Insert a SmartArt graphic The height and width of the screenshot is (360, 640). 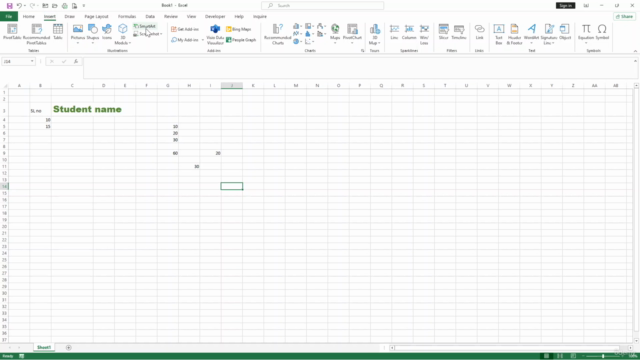pyautogui.click(x=144, y=26)
